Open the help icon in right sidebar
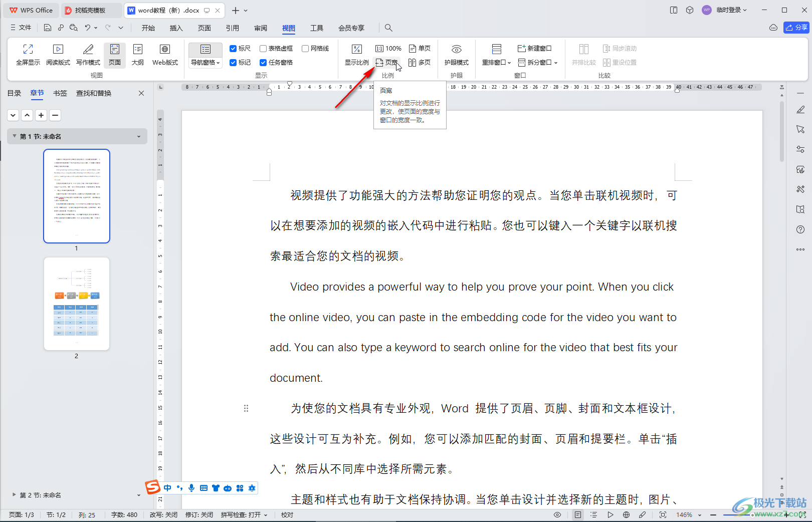The height and width of the screenshot is (522, 812). click(x=800, y=229)
